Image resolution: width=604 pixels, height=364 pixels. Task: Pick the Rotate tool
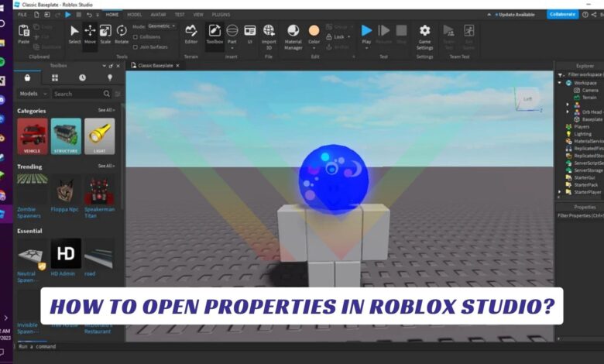coord(122,34)
